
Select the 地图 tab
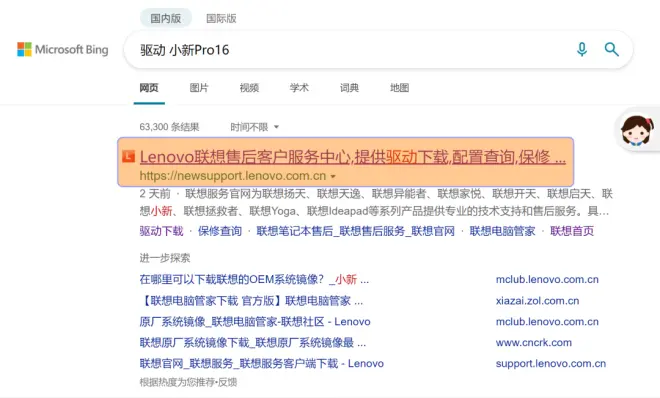click(x=399, y=88)
